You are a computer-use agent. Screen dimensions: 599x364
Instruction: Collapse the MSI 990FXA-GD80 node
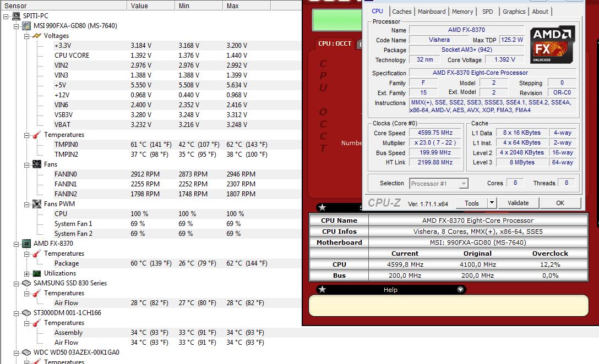pos(16,26)
